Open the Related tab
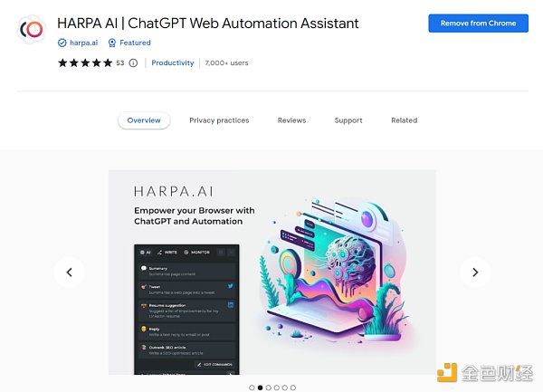Screen dimensions: 543x392 pos(405,120)
